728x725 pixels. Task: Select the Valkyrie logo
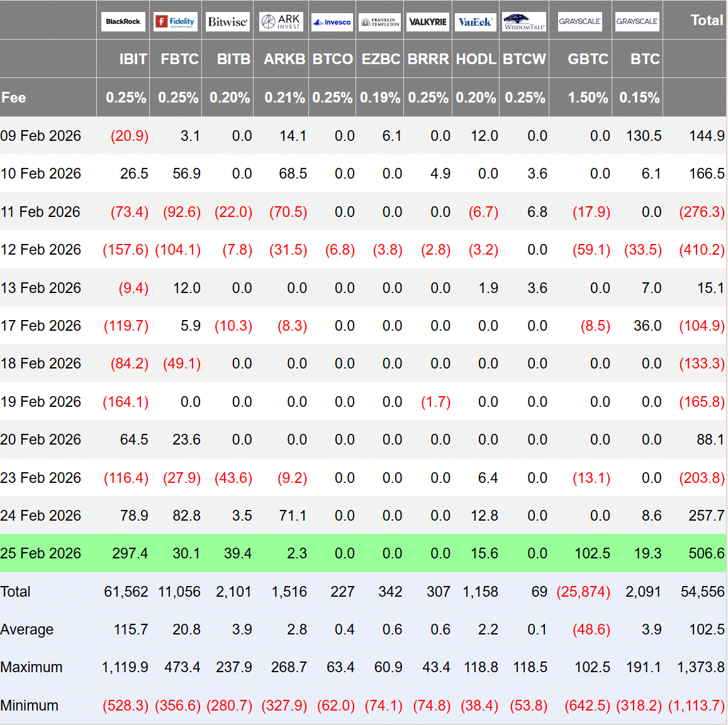(428, 22)
